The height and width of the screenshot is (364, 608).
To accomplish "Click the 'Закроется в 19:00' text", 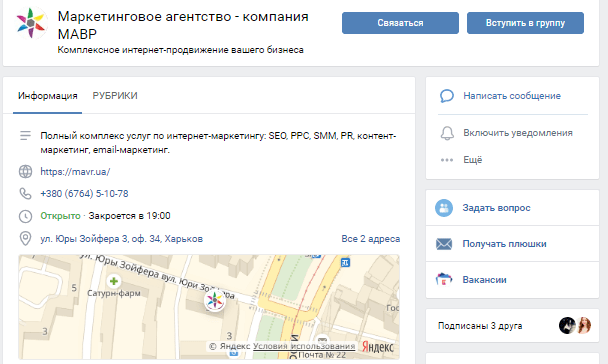I will [129, 216].
